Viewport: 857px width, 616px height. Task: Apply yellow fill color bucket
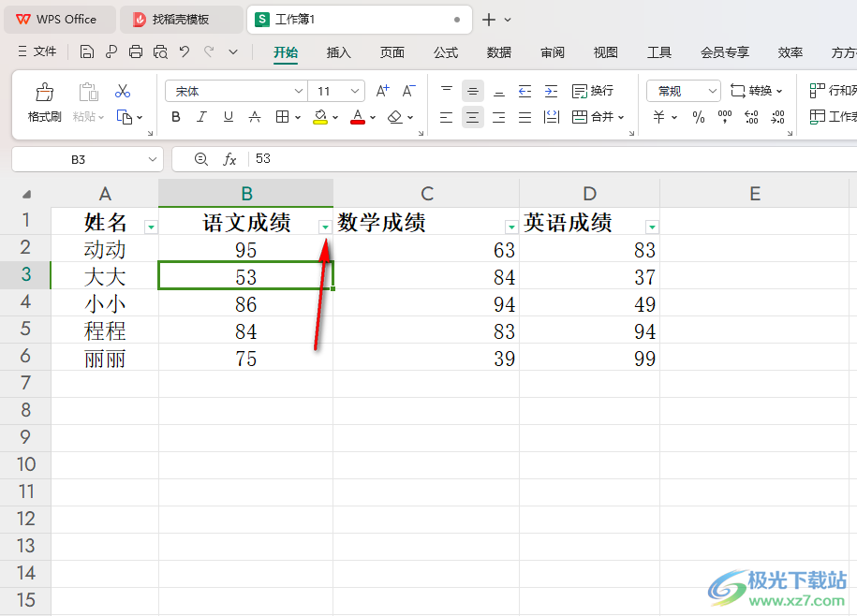pyautogui.click(x=320, y=117)
